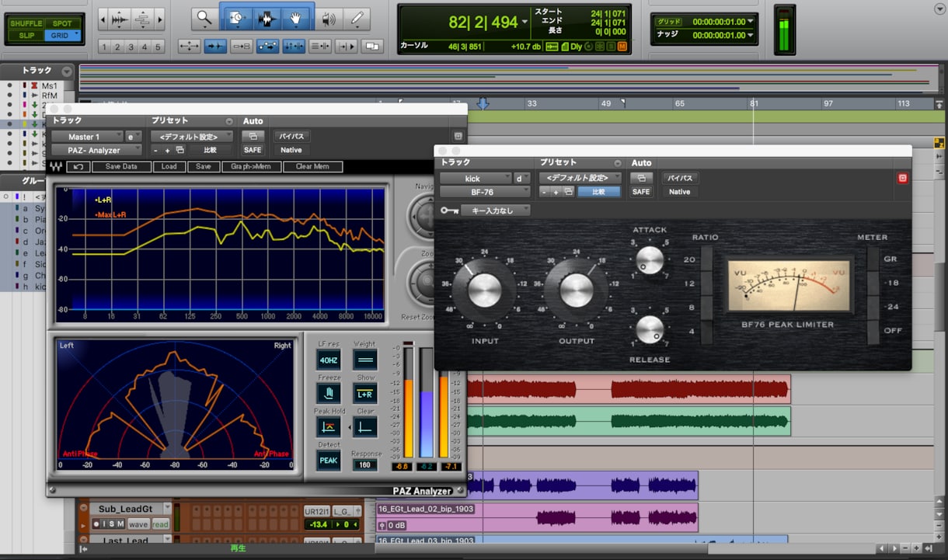Set BF-76 METER to GR
Image resolution: width=948 pixels, height=560 pixels.
[x=873, y=260]
